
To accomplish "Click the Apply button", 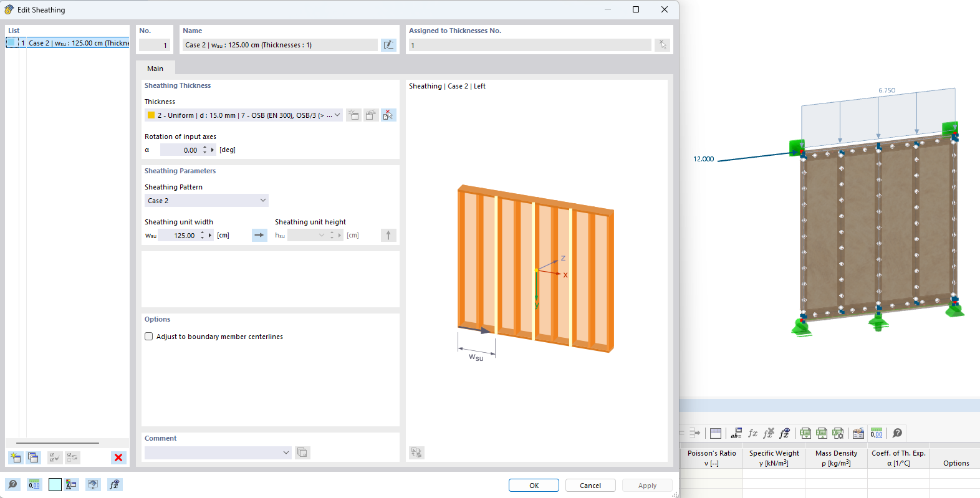I will click(647, 486).
